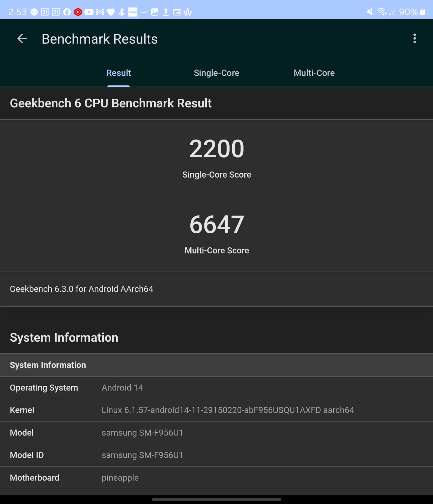Tap the second calendar 31 status icon

coord(56,12)
